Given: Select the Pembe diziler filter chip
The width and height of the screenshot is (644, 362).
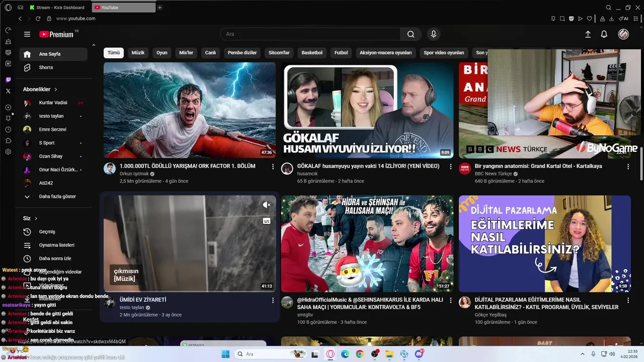Looking at the screenshot, I should pyautogui.click(x=242, y=53).
